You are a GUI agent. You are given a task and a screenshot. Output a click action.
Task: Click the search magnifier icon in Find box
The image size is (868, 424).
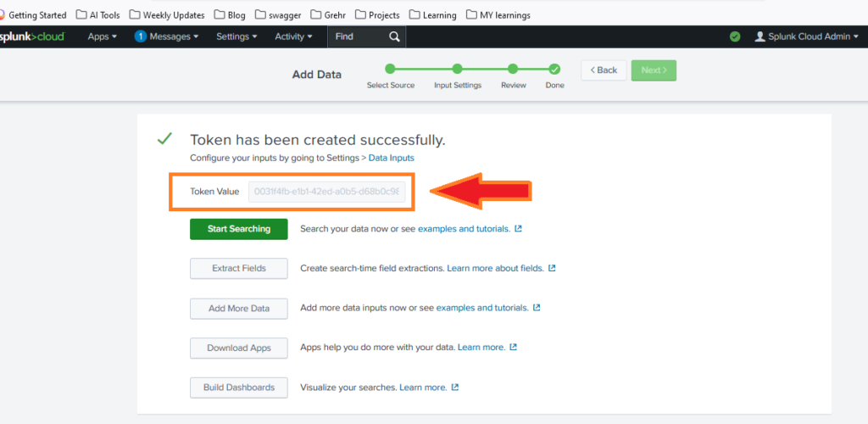[394, 36]
